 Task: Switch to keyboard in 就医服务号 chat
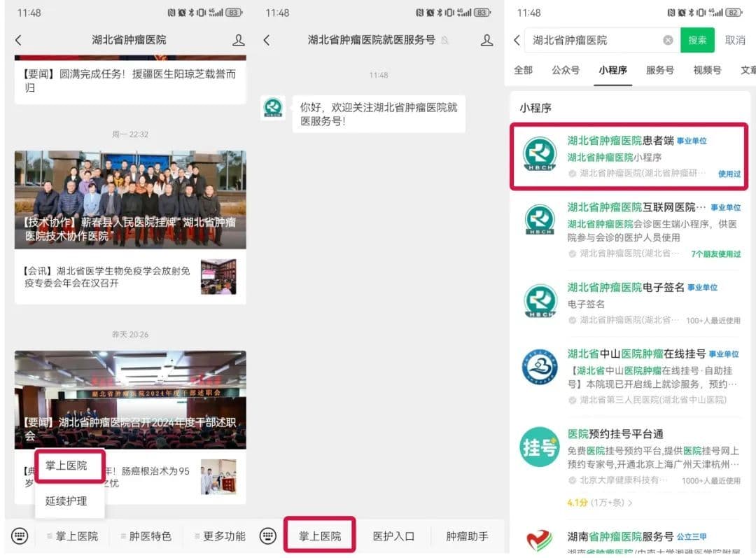coord(268,536)
